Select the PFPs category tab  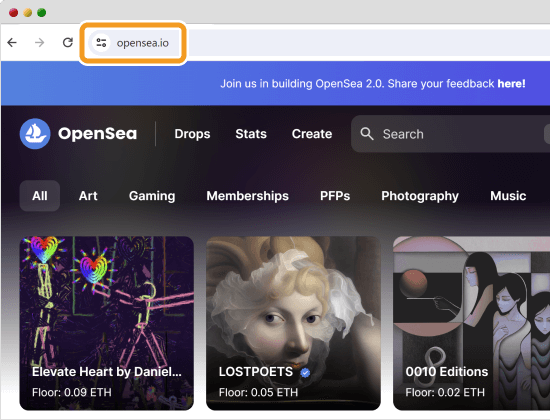tap(335, 196)
